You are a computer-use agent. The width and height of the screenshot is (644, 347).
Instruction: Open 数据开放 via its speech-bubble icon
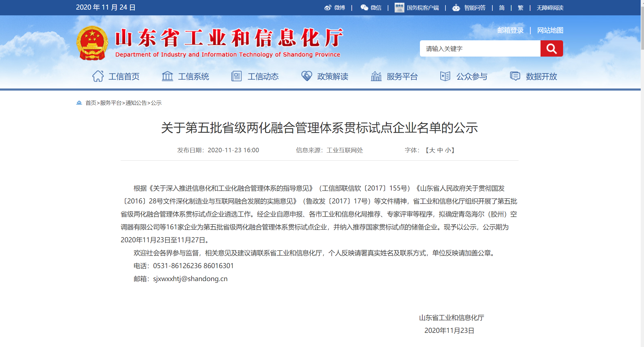coord(515,76)
